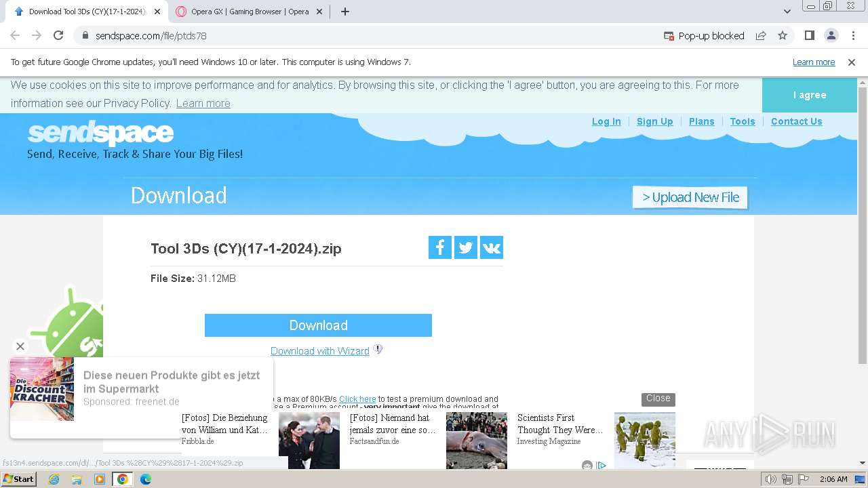Share file on Facebook
The height and width of the screenshot is (488, 868).
point(440,247)
